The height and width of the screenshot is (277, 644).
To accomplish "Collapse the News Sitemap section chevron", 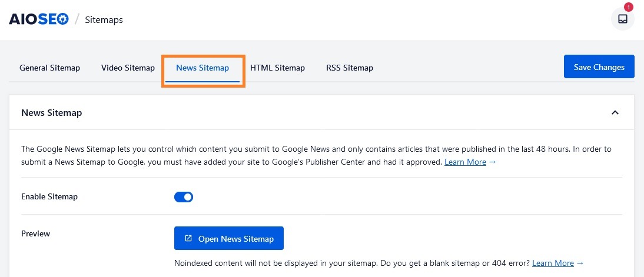I will [615, 112].
